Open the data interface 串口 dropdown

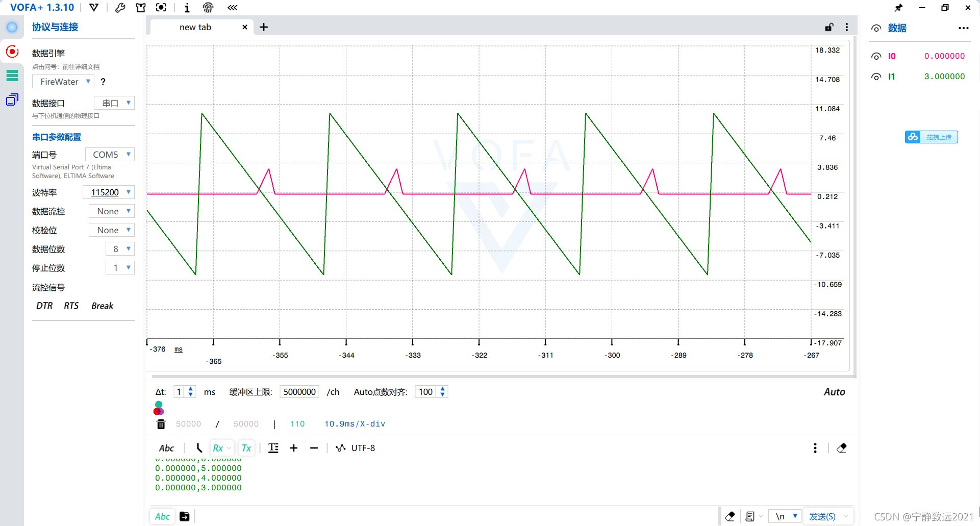pyautogui.click(x=114, y=103)
